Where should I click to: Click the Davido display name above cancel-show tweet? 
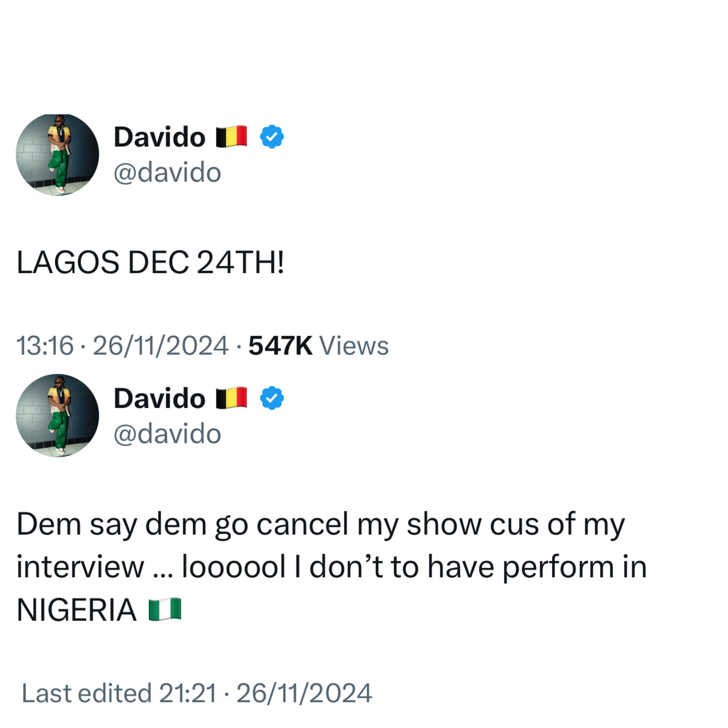tap(159, 399)
